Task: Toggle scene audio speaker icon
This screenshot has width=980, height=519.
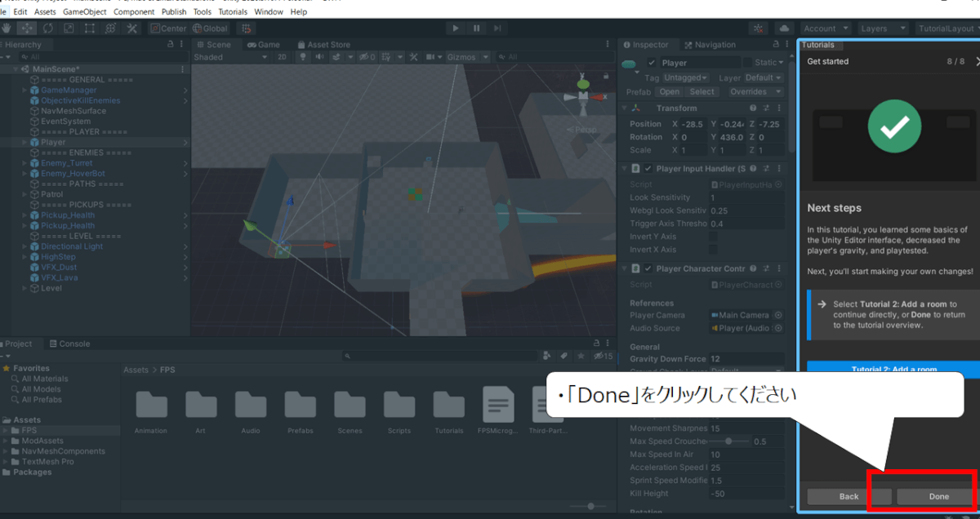Action: (x=319, y=57)
